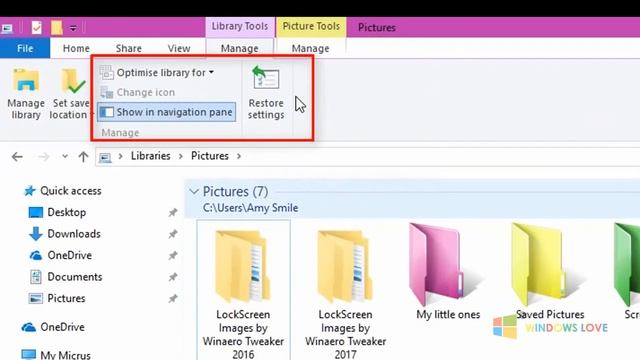
Task: Open Customize Quick Access Toolbar dropdown
Action: point(73,28)
